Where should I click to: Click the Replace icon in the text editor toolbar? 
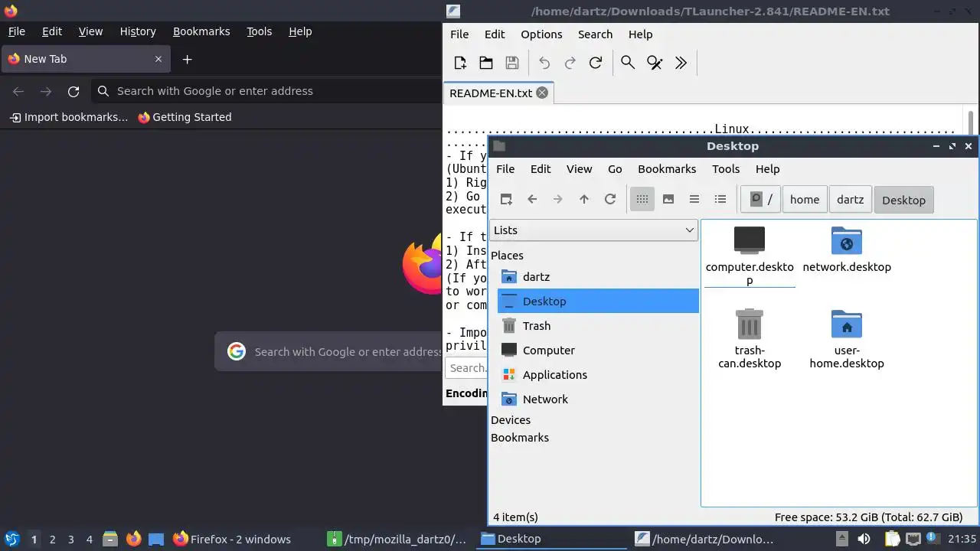(655, 63)
